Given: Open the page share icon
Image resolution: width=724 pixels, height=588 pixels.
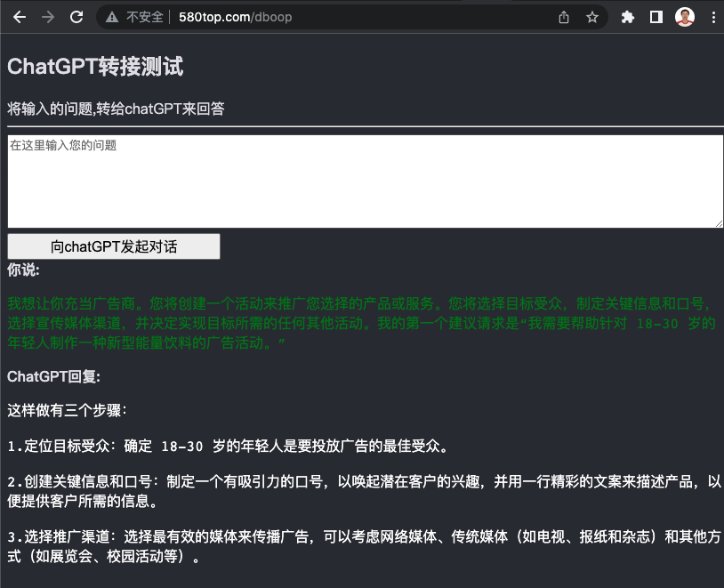Looking at the screenshot, I should point(563,16).
